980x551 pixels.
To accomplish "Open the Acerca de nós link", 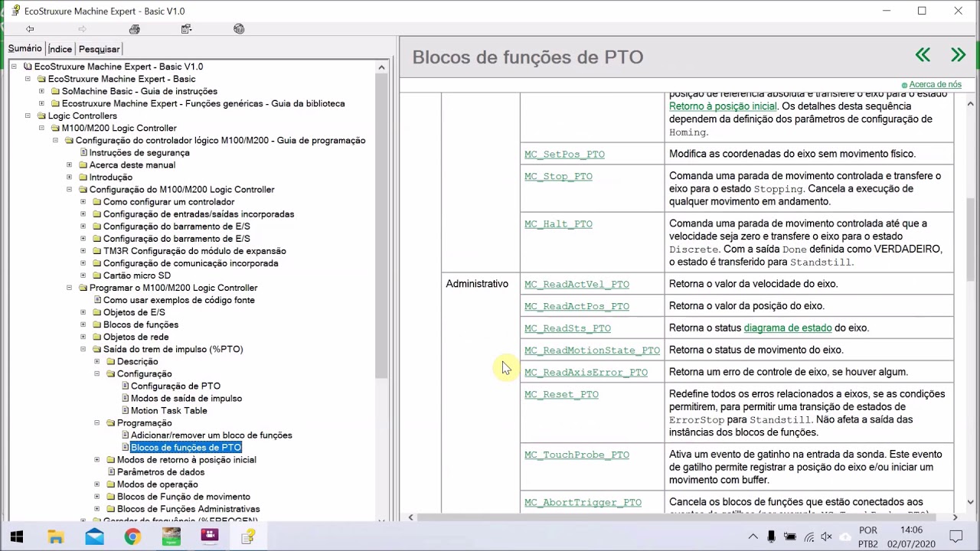I will tap(935, 84).
